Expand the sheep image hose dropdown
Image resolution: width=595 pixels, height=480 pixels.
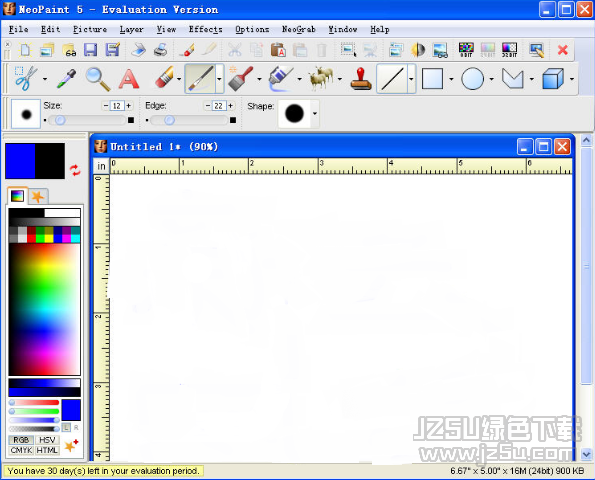pos(340,79)
